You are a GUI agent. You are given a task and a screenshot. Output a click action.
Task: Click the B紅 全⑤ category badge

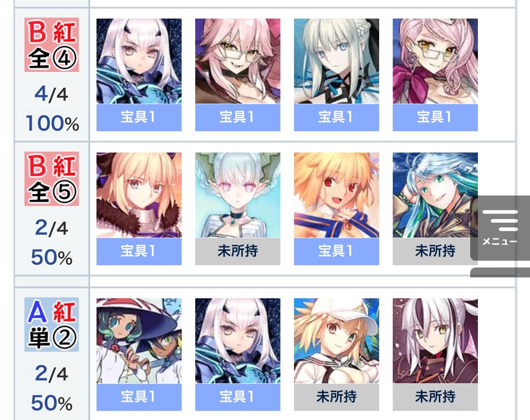click(x=52, y=179)
